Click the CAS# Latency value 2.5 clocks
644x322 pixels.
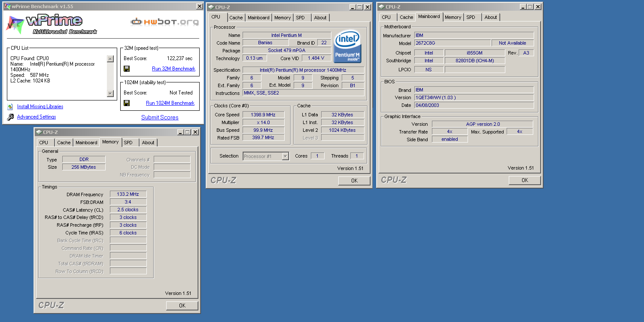point(128,210)
